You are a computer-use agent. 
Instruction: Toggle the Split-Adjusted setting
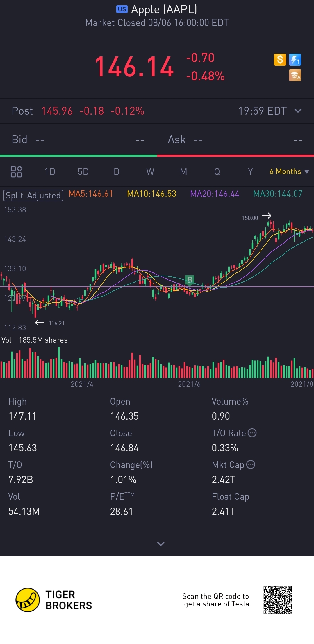(33, 195)
